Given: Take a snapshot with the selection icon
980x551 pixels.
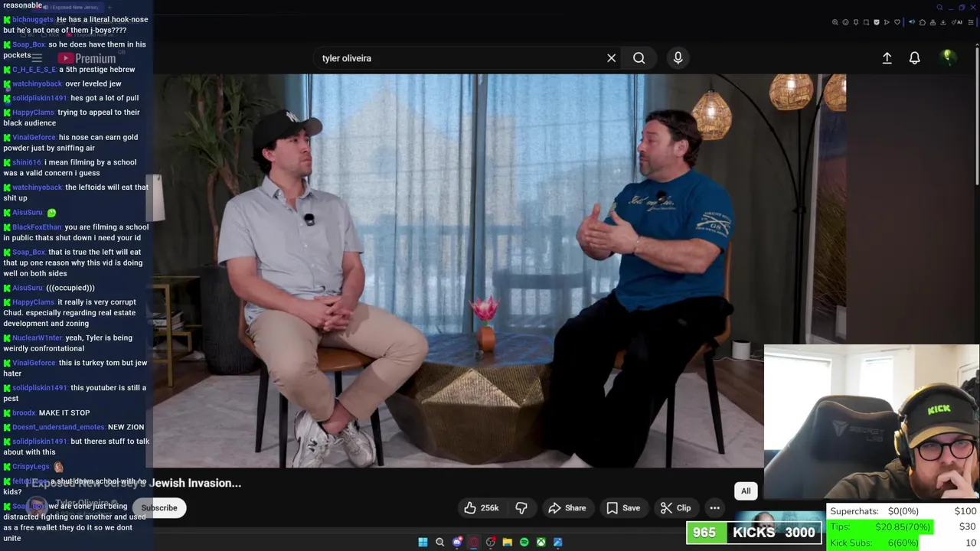Looking at the screenshot, I should pyautogui.click(x=866, y=22).
